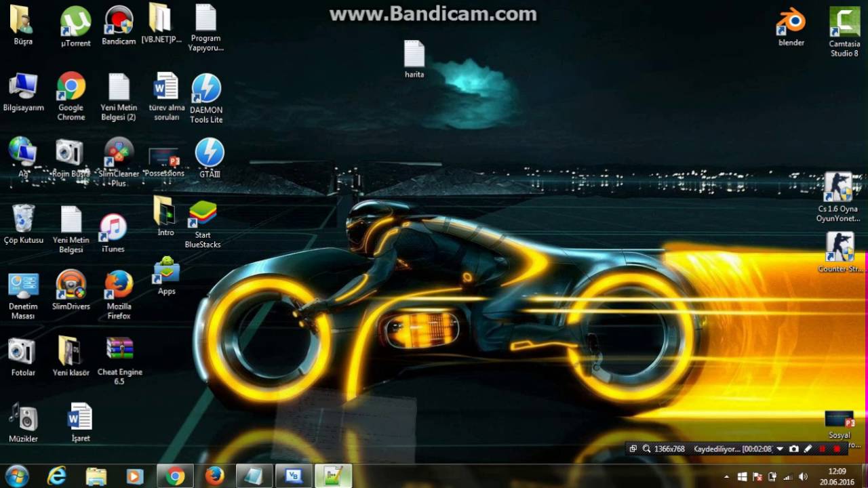Select the Yeni Metin Belgesi file

(x=71, y=229)
